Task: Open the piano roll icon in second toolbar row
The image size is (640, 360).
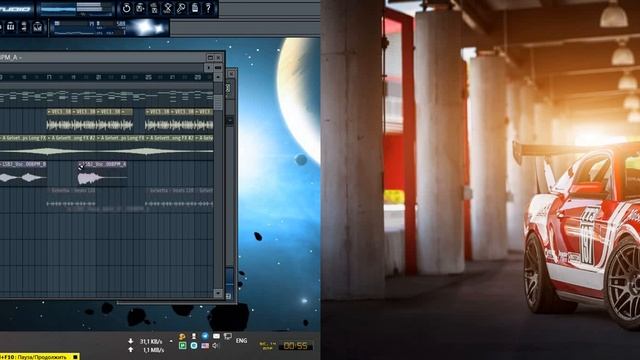Action: click(24, 27)
